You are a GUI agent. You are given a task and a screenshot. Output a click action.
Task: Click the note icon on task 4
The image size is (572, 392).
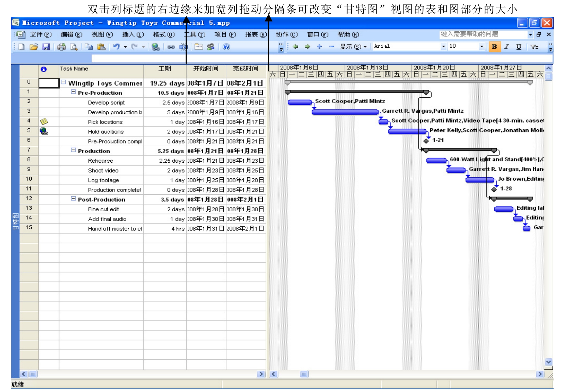[x=44, y=121]
